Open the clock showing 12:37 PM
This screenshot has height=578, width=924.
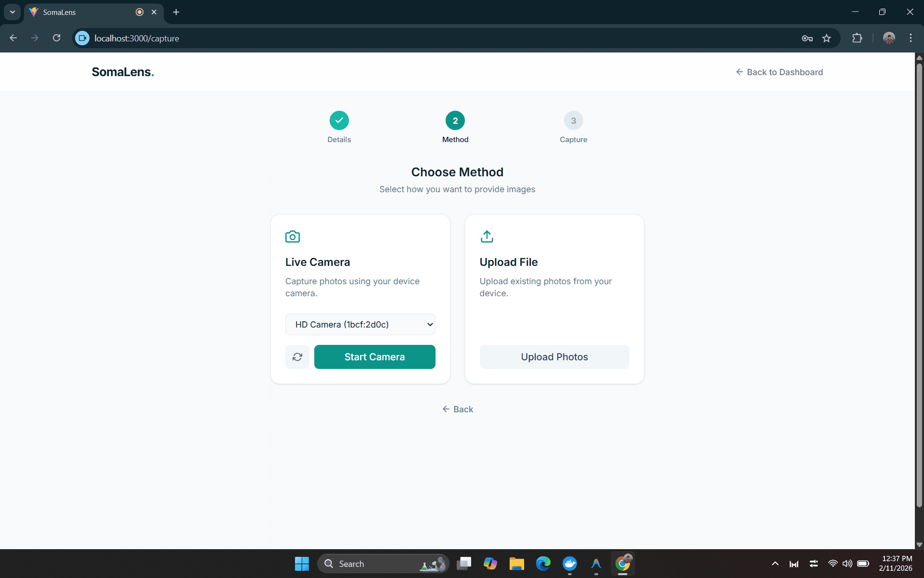(896, 564)
